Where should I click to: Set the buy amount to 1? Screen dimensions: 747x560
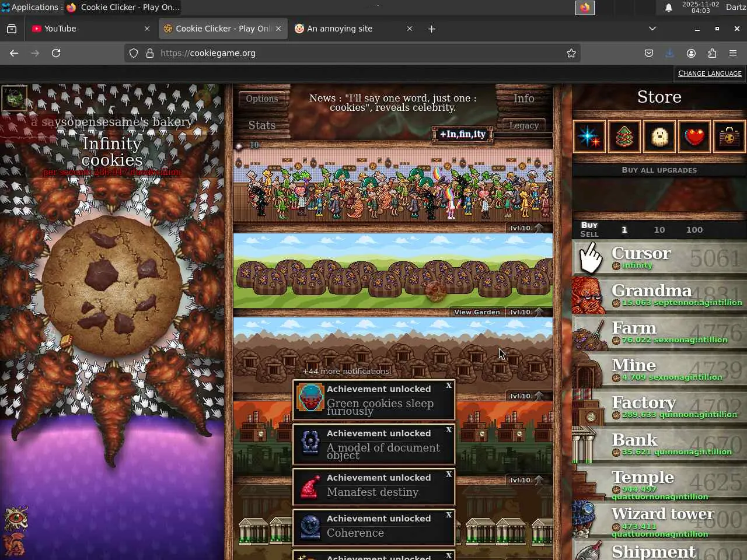pos(624,230)
